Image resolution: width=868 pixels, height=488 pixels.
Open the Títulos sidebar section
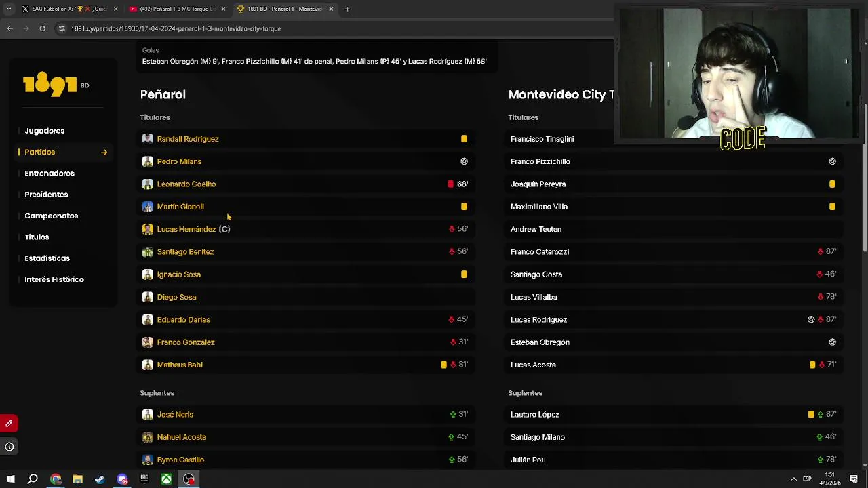[x=37, y=237]
